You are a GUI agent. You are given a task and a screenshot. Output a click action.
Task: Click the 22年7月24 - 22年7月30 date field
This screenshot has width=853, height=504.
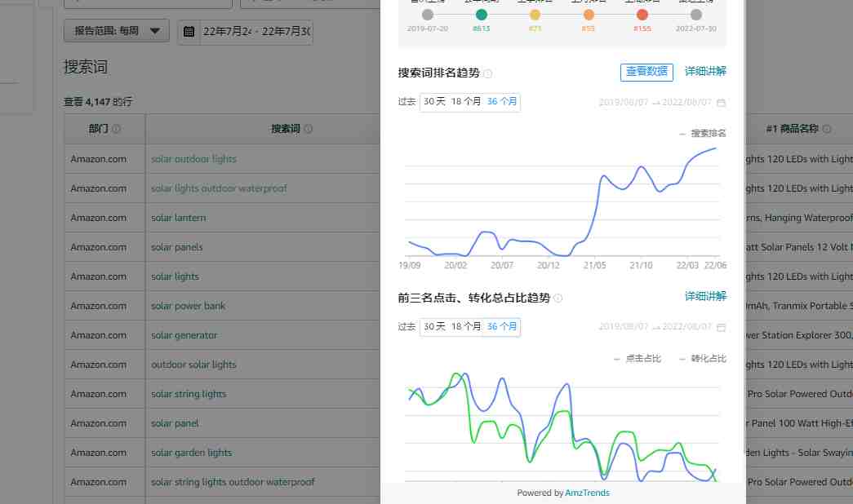pos(256,32)
